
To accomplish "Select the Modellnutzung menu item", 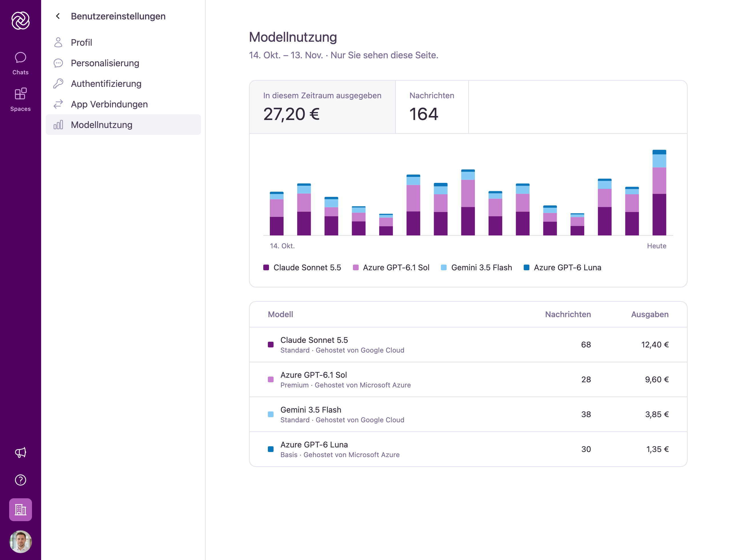I will [x=123, y=125].
